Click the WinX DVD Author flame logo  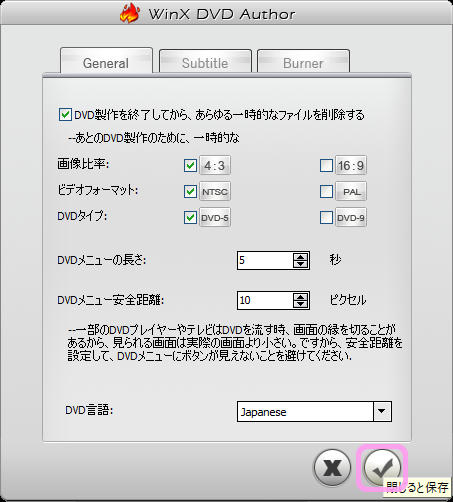(130, 13)
